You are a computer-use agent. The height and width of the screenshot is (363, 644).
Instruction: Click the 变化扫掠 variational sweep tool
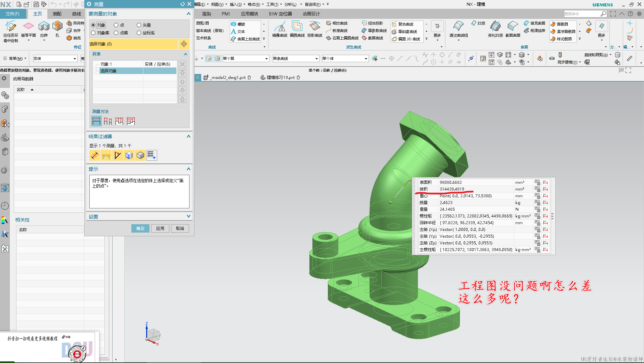[x=495, y=29]
